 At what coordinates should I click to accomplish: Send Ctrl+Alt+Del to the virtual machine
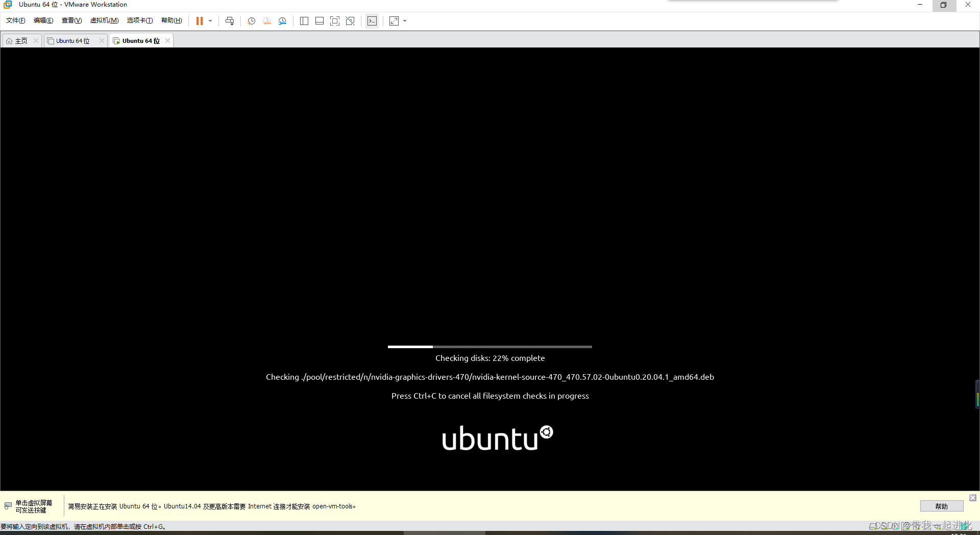(230, 21)
